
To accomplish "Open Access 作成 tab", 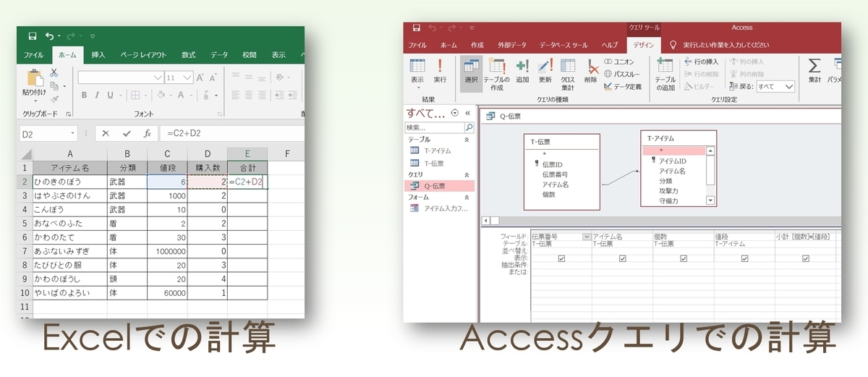I will click(477, 45).
